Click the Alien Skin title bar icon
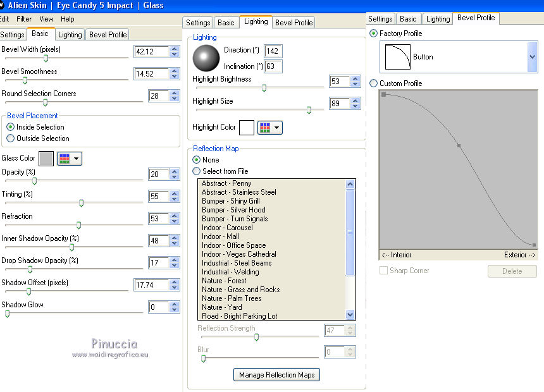 3,5
